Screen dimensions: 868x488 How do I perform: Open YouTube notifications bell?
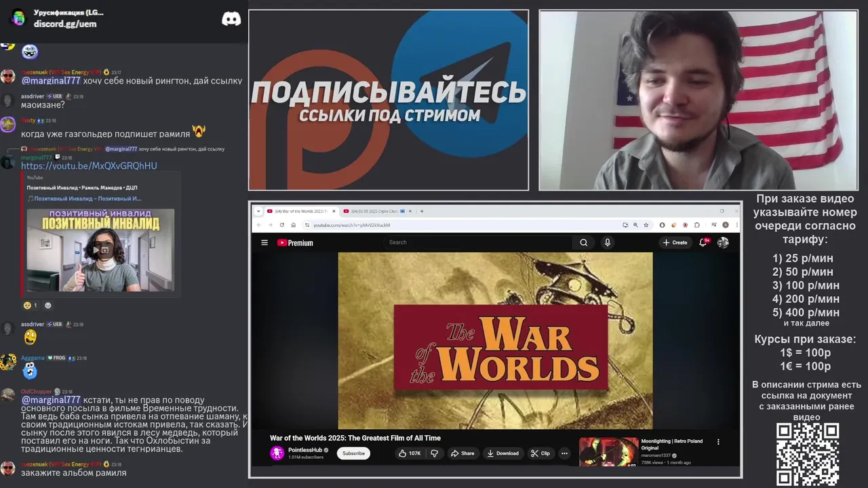704,243
